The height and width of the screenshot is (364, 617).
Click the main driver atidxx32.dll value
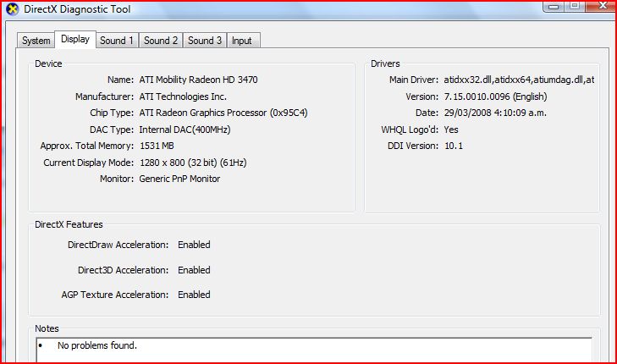pos(519,80)
